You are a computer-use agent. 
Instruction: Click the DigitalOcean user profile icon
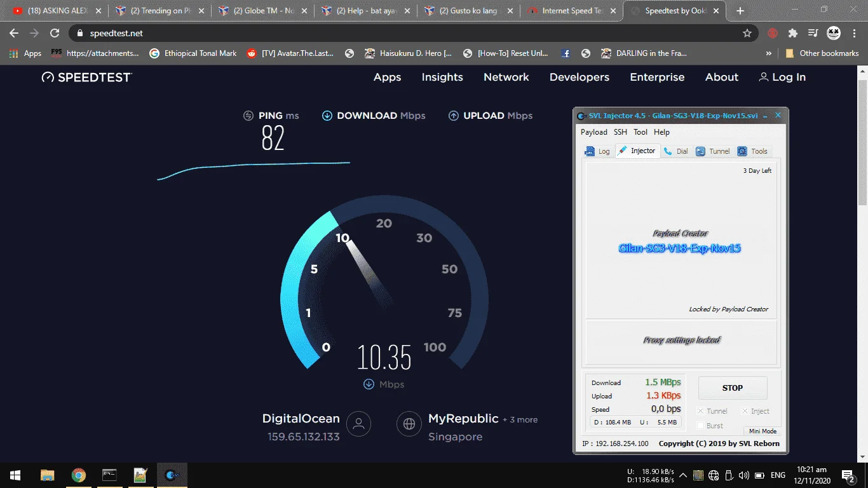359,424
